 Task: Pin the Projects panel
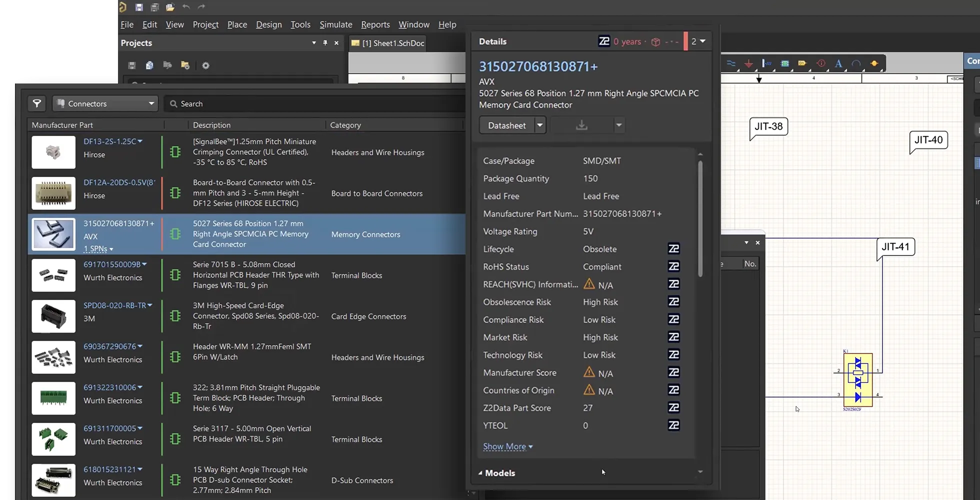point(325,43)
